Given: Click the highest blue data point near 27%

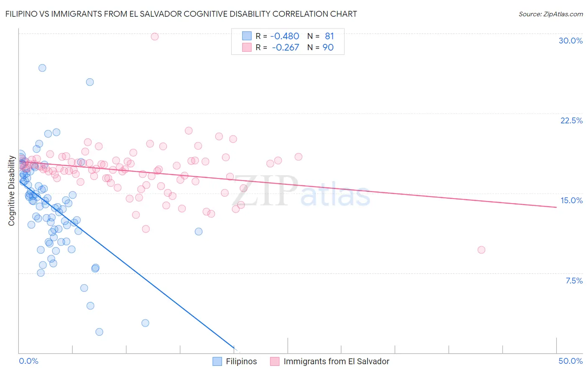Looking at the screenshot, I should pyautogui.click(x=42, y=68).
